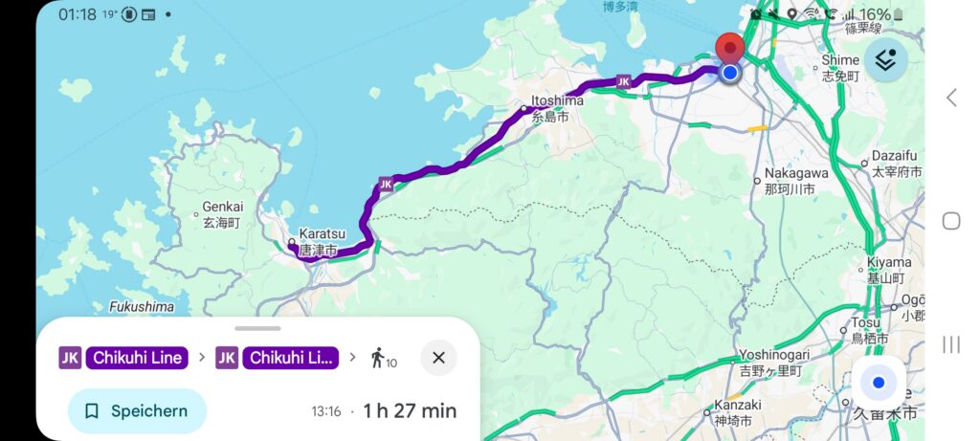Screen dimensions: 980x441
Task: Tap the Android home button
Action: pos(951,220)
